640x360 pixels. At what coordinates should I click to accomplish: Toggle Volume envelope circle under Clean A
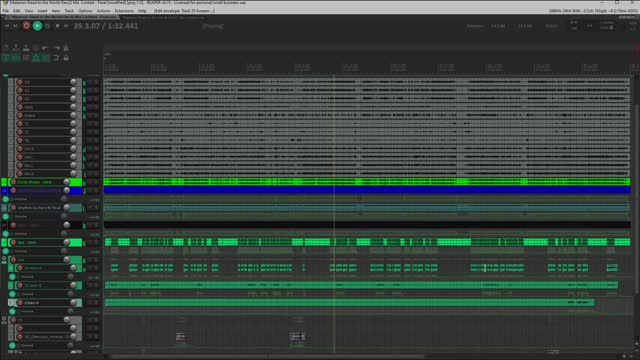[12, 311]
